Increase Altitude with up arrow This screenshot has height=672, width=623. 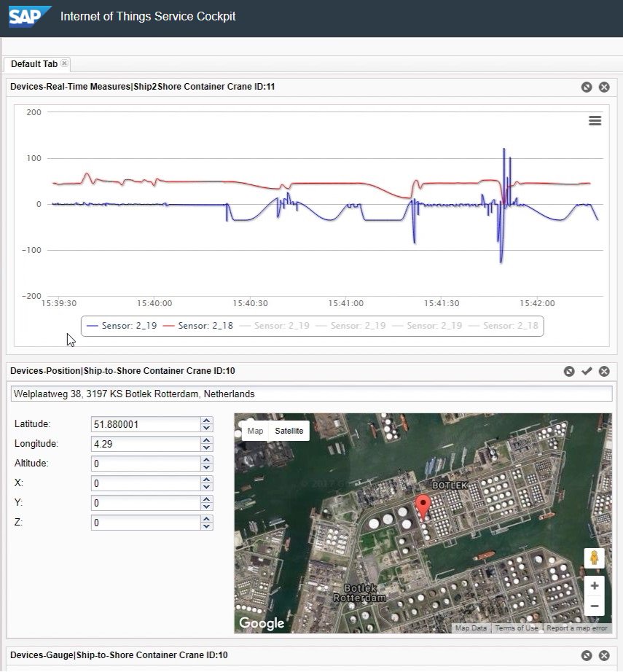tap(206, 461)
